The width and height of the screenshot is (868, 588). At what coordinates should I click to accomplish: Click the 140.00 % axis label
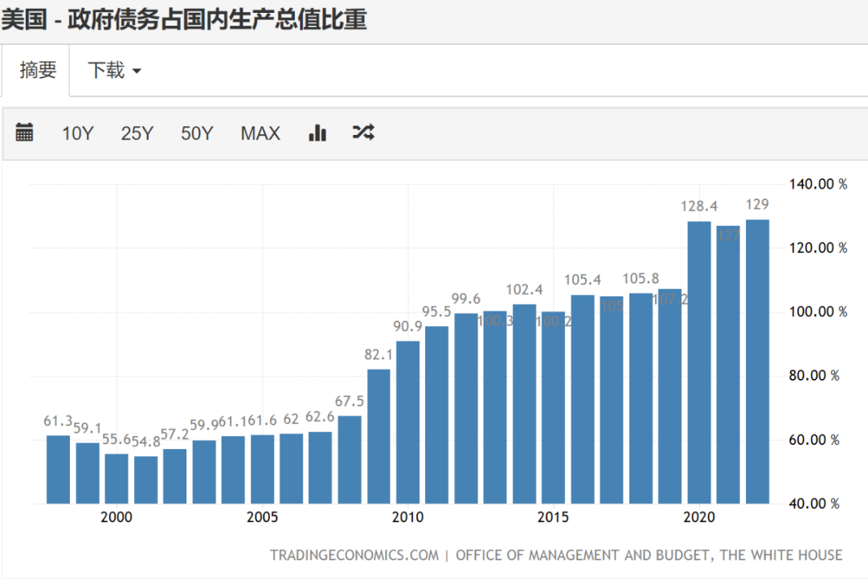tap(818, 184)
